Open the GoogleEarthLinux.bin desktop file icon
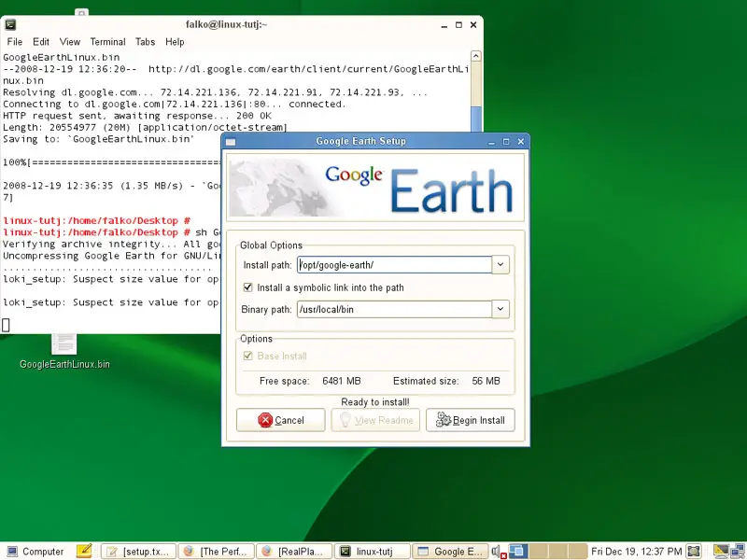 [64, 343]
